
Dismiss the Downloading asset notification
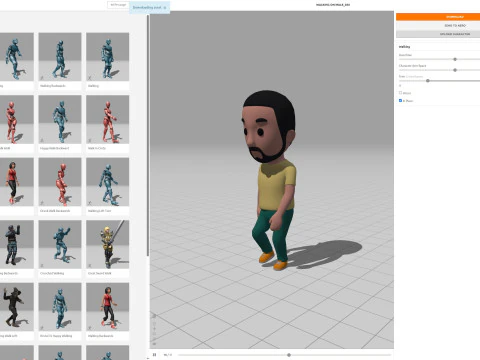pyautogui.click(x=165, y=8)
